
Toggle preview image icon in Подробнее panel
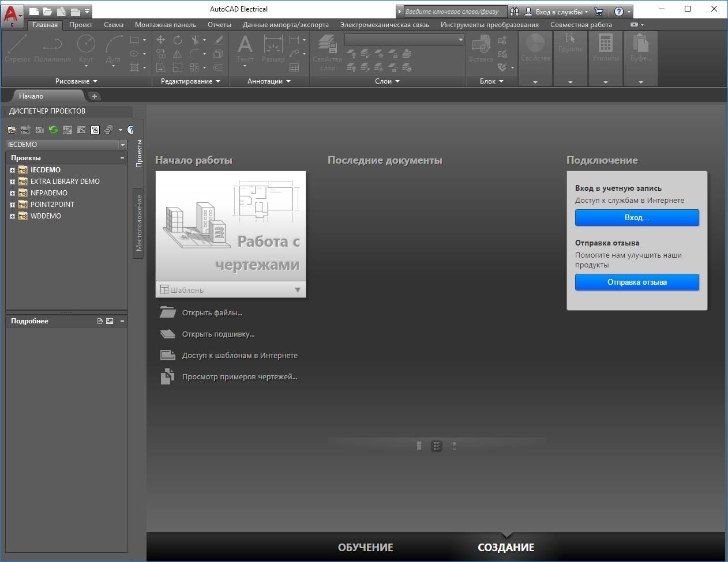tap(110, 321)
